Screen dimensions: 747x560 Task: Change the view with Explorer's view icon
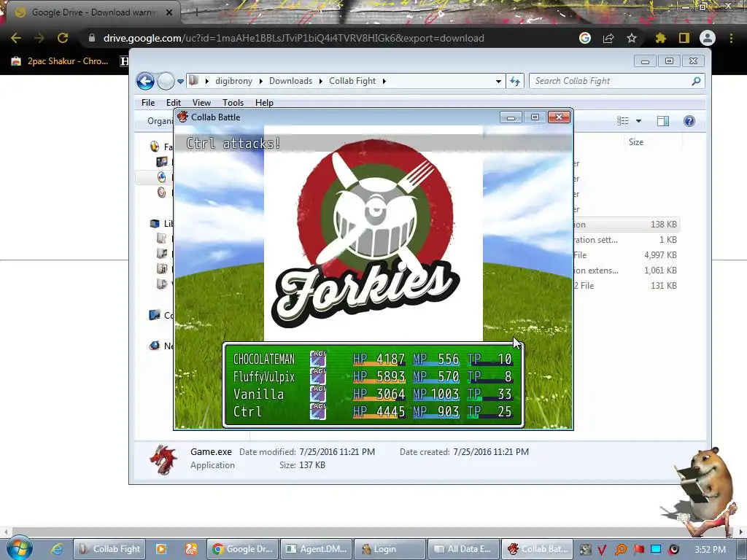pos(623,121)
